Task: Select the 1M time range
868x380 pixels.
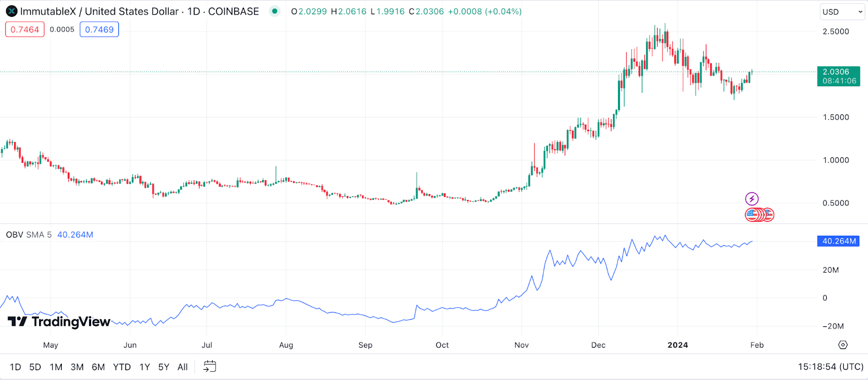Action: [56, 367]
